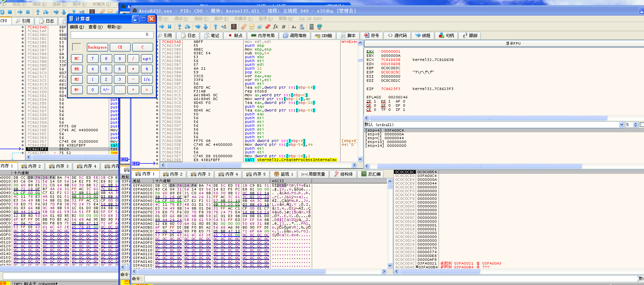Click the globe icon in x32dbg toolbar
Image resolution: width=644 pixels, height=285 pixels.
[319, 27]
